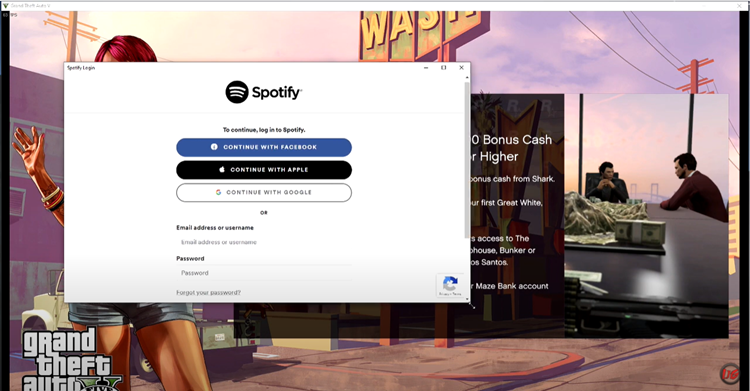Minimize the Spotify Login window

click(426, 68)
